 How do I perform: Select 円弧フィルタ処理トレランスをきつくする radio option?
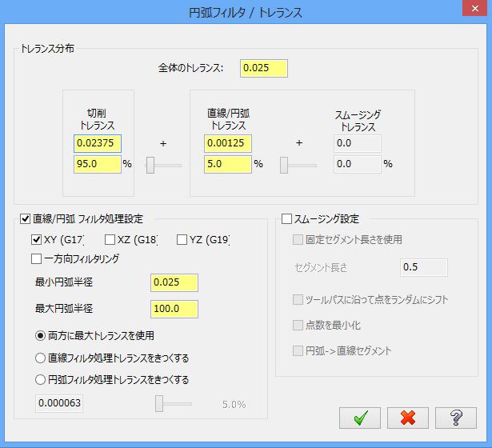click(40, 380)
